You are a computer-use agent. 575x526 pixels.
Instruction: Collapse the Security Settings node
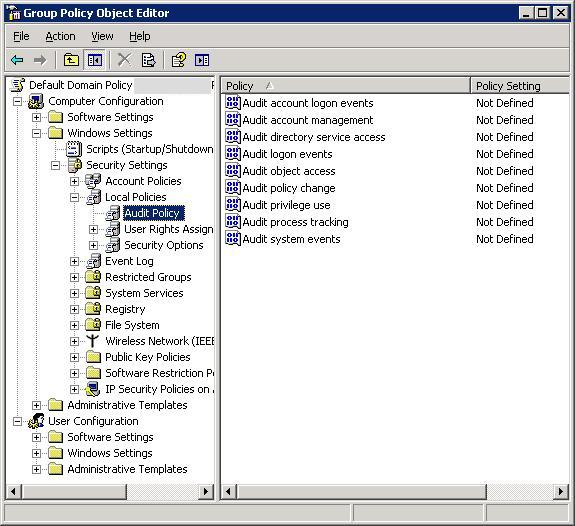(x=55, y=165)
